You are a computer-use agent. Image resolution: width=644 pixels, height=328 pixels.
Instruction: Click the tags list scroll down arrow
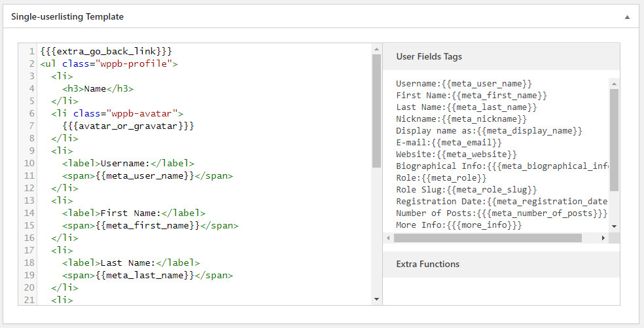(614, 226)
